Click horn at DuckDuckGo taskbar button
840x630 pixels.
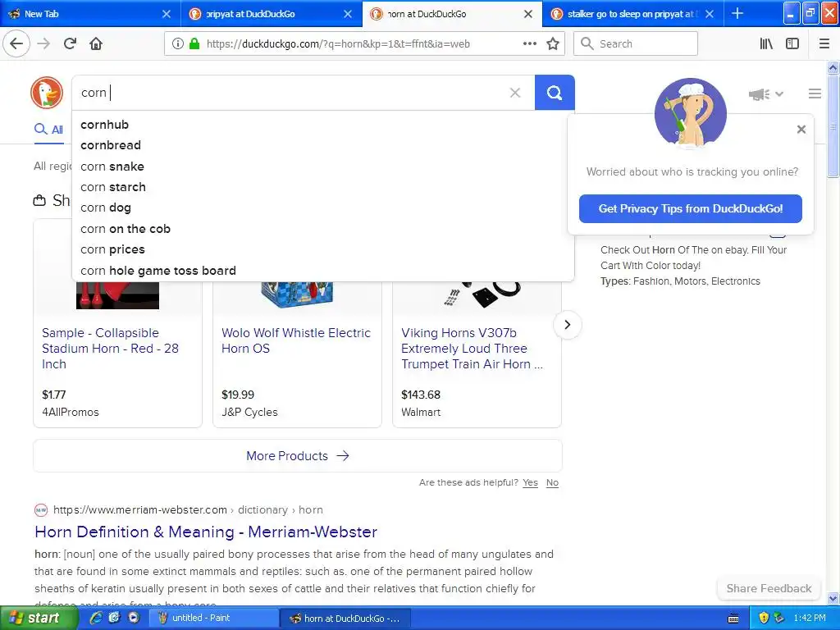(345, 618)
